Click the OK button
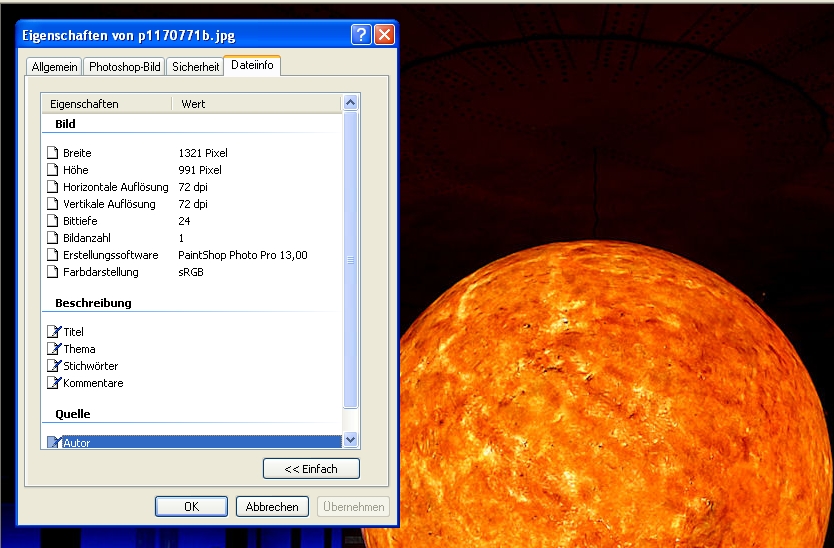This screenshot has height=548, width=834. (x=191, y=507)
